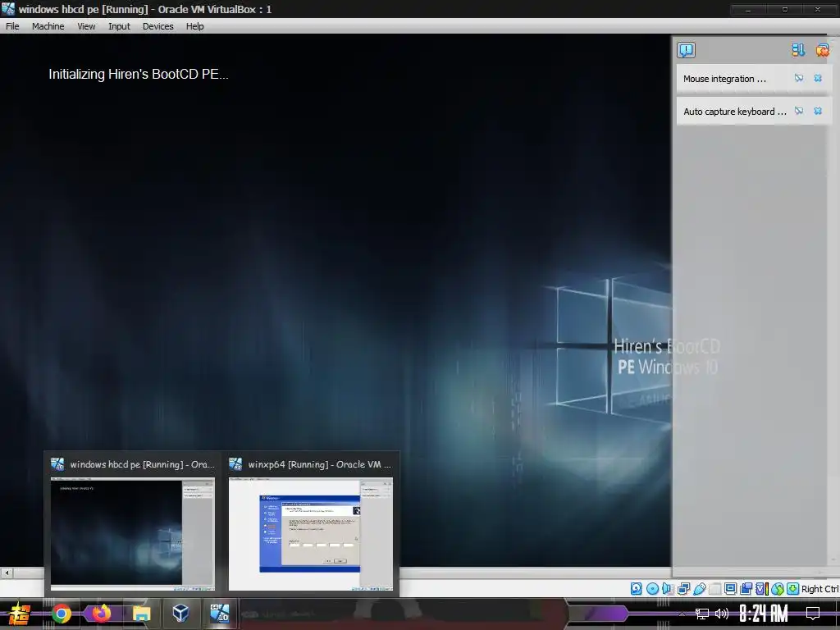Do not show Auto capture keyboard notification again
The image size is (840, 630).
799,111
